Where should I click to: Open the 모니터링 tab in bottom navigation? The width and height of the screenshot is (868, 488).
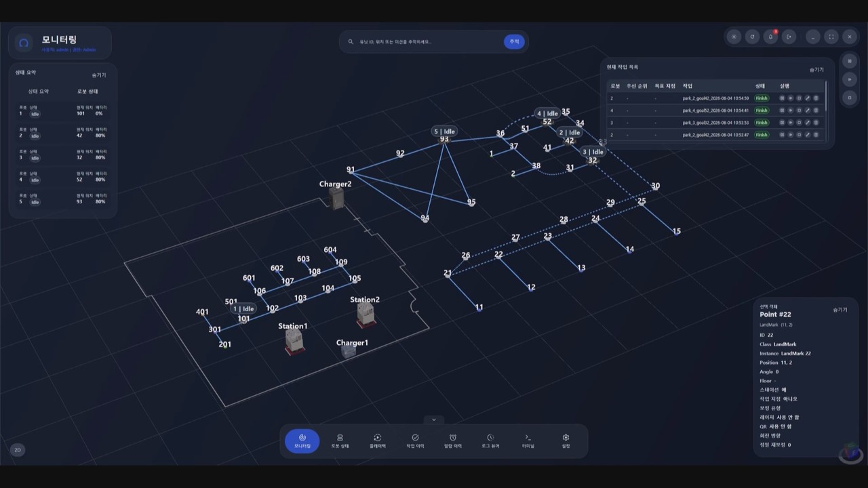click(x=302, y=441)
